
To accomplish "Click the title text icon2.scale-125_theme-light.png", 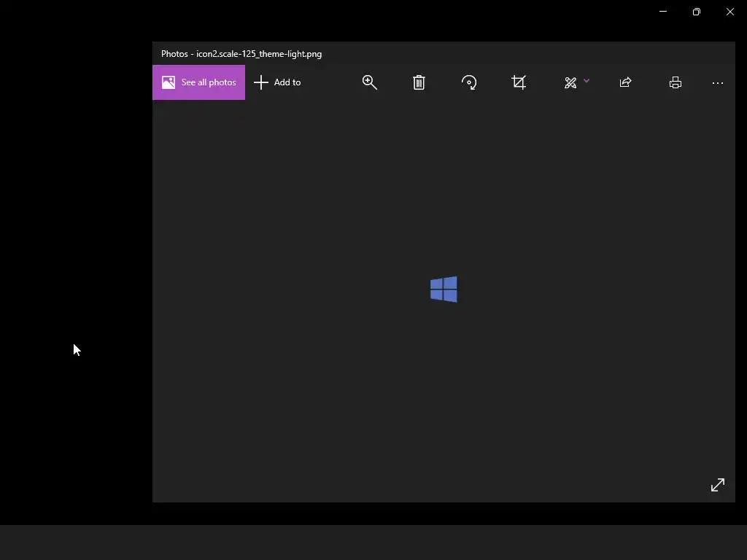I will point(259,54).
